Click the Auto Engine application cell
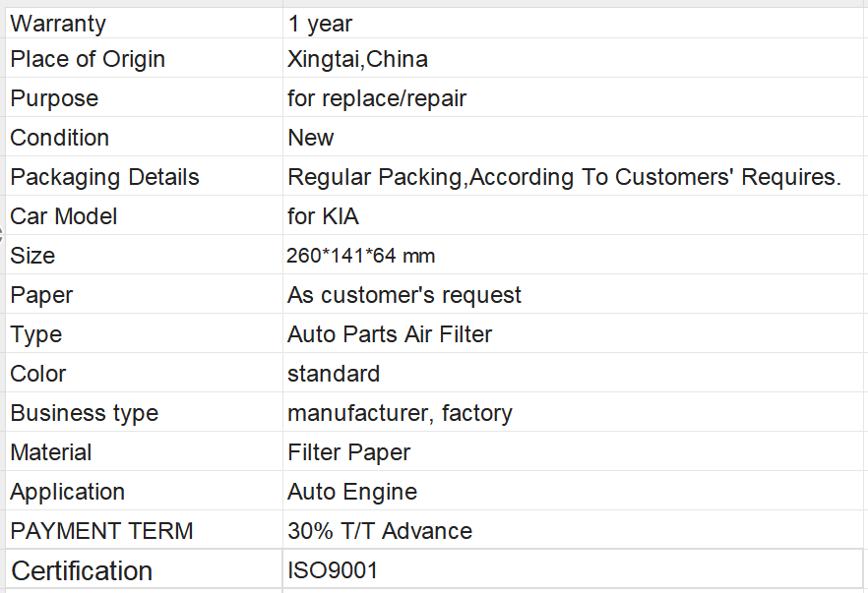The image size is (868, 593). 575,490
